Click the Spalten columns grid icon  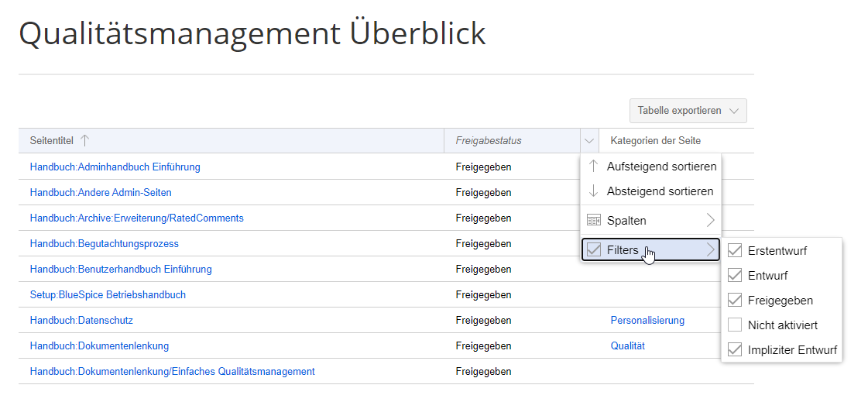click(594, 220)
